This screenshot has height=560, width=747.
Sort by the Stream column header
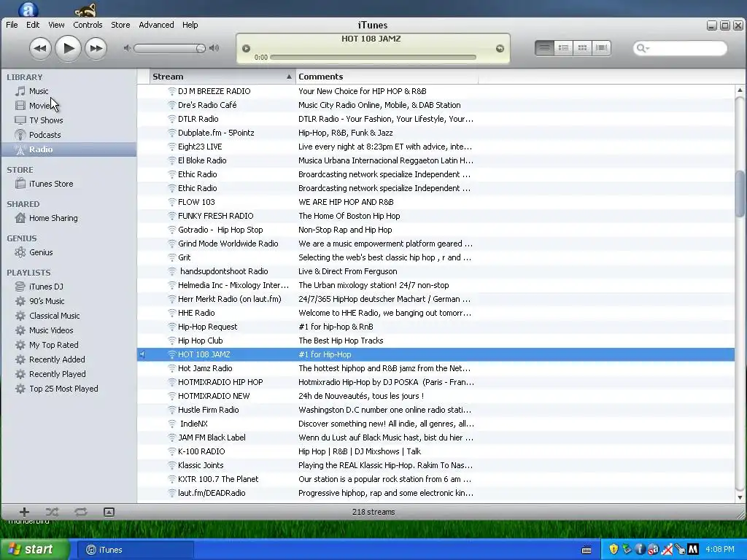click(222, 77)
